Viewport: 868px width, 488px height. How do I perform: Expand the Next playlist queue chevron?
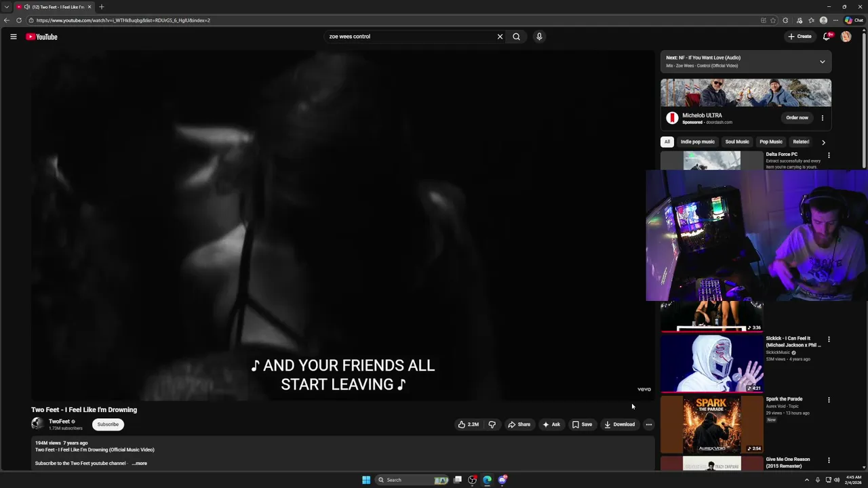[823, 62]
